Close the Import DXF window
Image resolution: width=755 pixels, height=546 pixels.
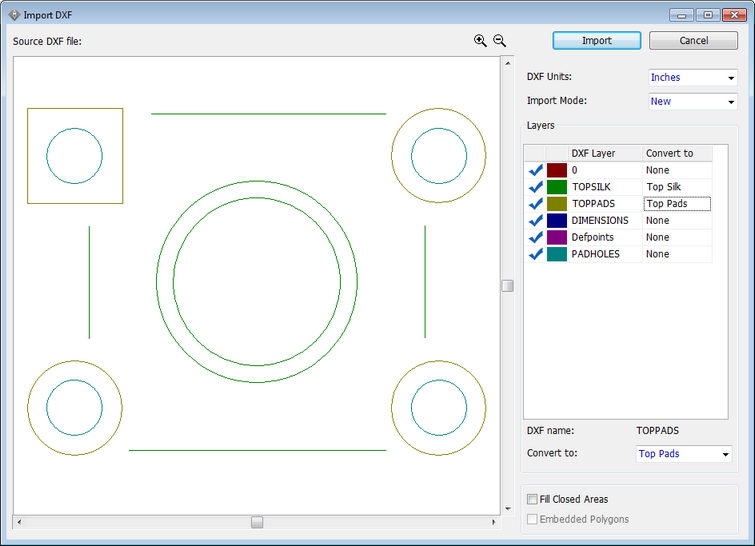pyautogui.click(x=734, y=15)
